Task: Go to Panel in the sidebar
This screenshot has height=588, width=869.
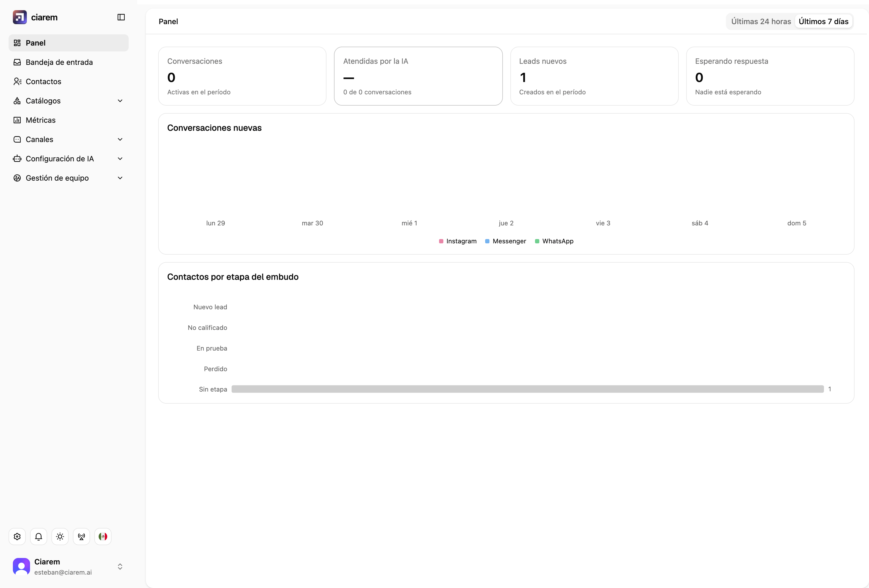Action: click(68, 43)
